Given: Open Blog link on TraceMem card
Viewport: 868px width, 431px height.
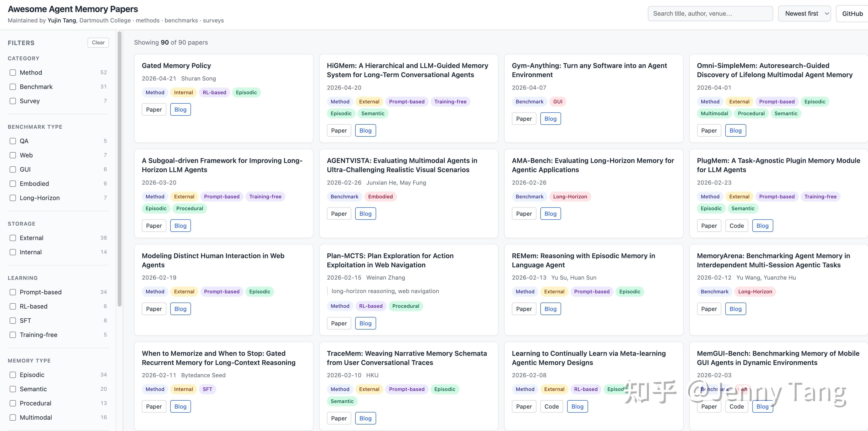Looking at the screenshot, I should [366, 418].
